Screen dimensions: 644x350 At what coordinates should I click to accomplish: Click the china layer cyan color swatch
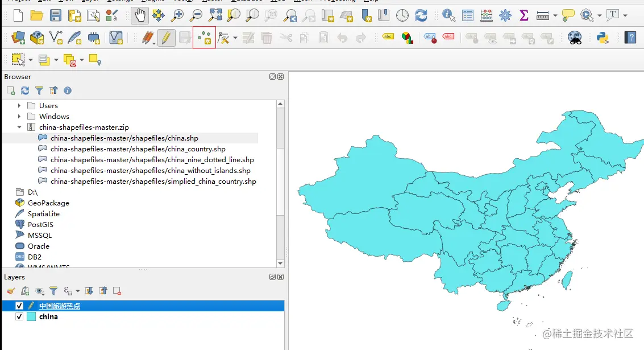(31, 316)
